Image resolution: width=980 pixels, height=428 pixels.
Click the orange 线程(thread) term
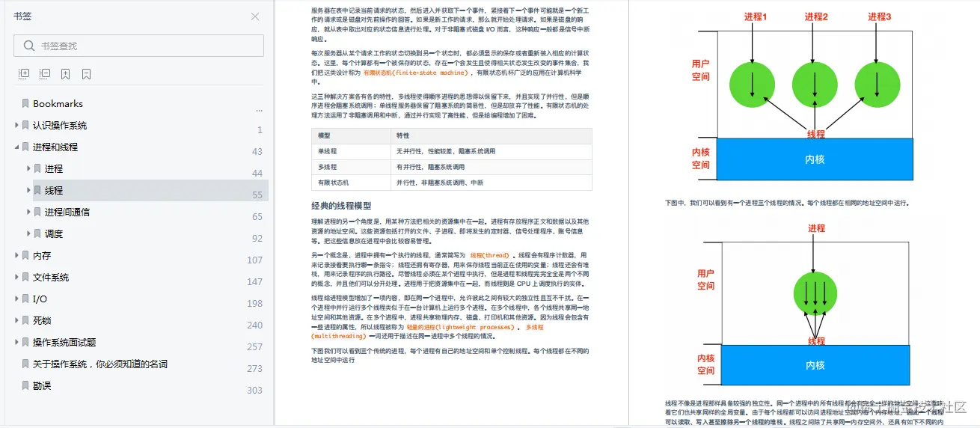[x=489, y=255]
